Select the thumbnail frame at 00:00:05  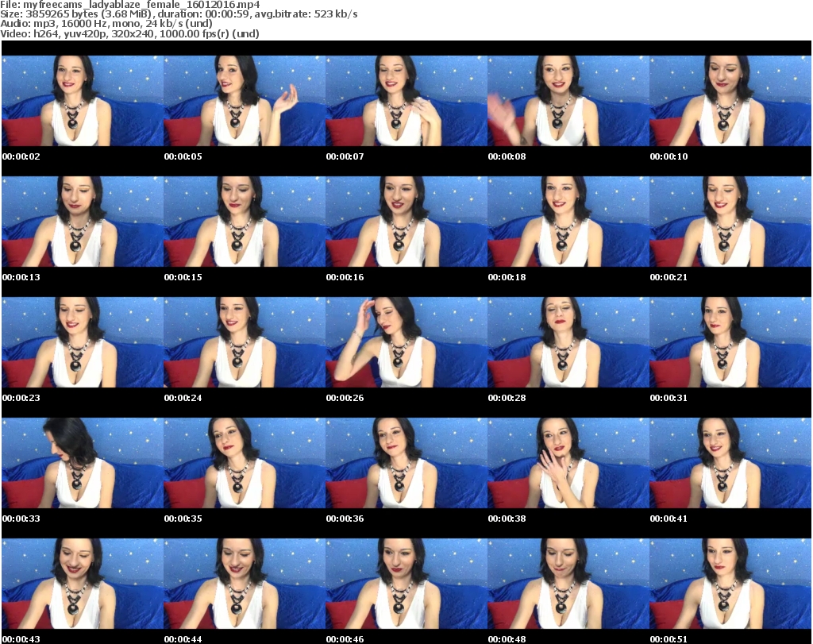[x=245, y=101]
